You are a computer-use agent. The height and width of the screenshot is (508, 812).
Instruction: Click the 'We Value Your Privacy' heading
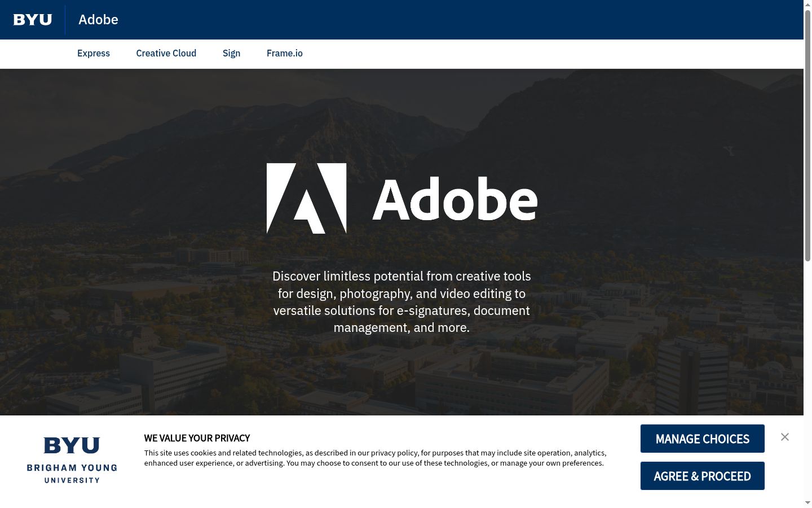(x=197, y=438)
